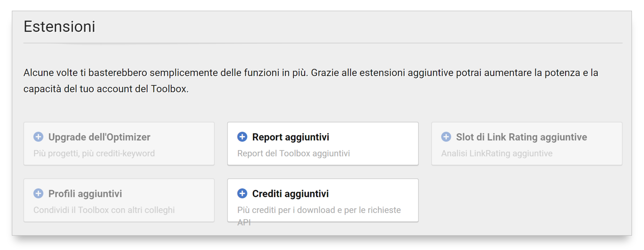Image resolution: width=644 pixels, height=250 pixels.
Task: Choose the Profili aggiuntivi title
Action: [85, 194]
